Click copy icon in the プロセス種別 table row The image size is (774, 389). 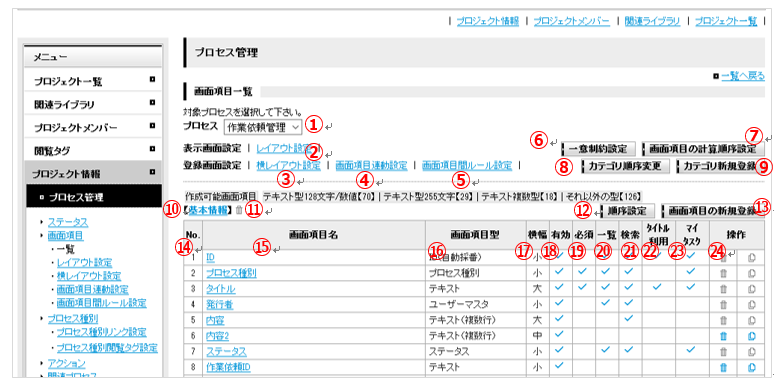[752, 272]
